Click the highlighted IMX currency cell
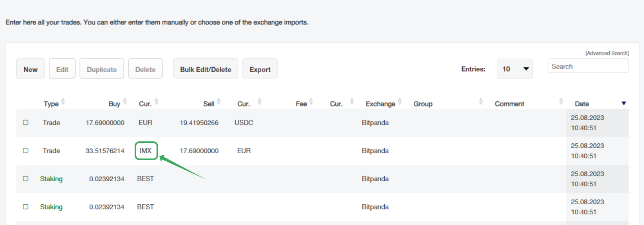Screen dimensions: 644x225 [146, 151]
